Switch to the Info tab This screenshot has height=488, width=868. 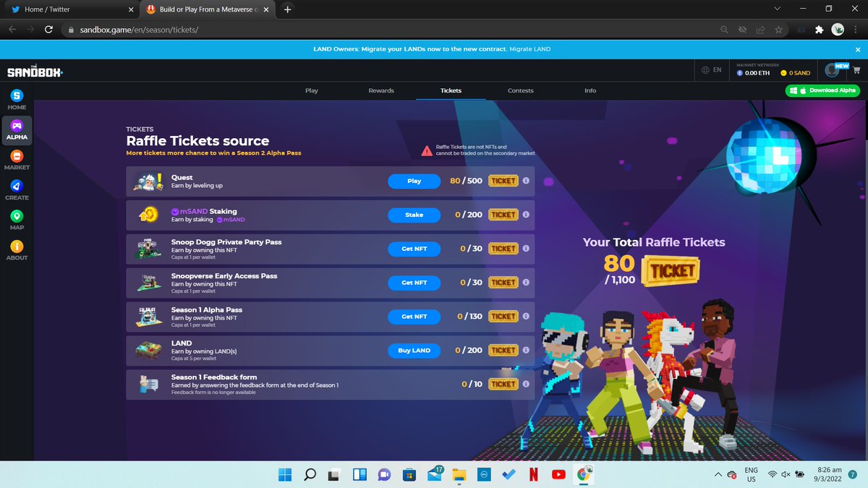coord(590,90)
